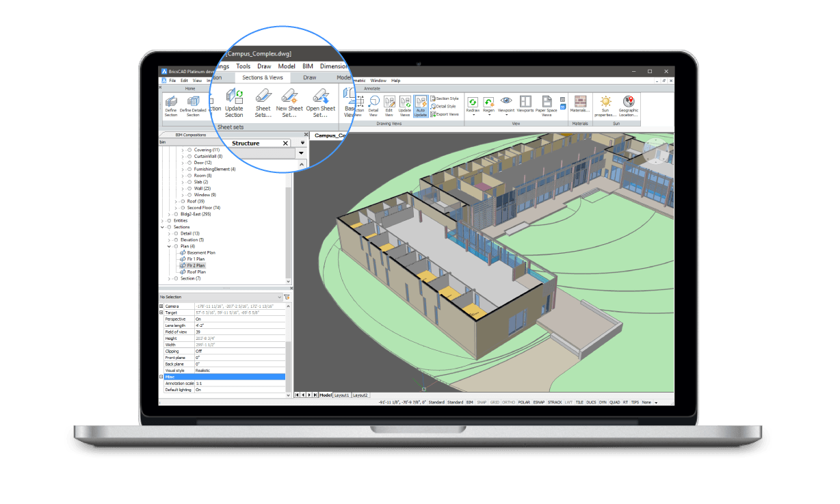This screenshot has height=504, width=840.
Task: Click the Detail View icon
Action: pos(373,101)
